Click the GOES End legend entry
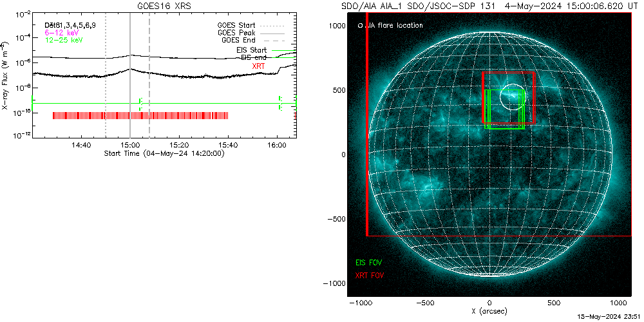This screenshot has width=644, height=322. [x=253, y=40]
